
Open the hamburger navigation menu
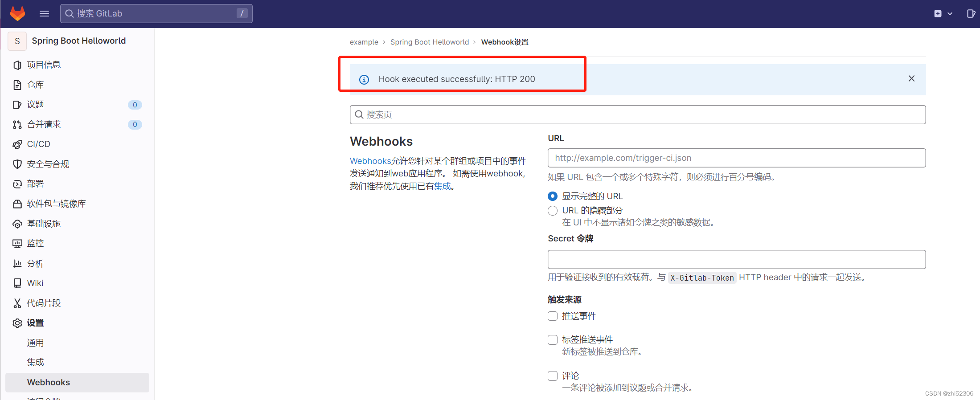44,13
